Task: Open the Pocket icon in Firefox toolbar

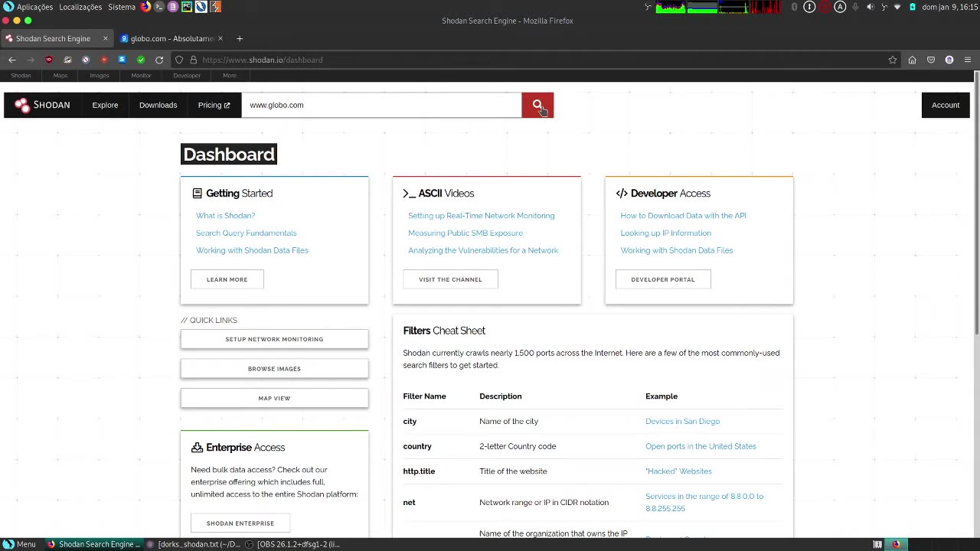Action: coord(931,60)
